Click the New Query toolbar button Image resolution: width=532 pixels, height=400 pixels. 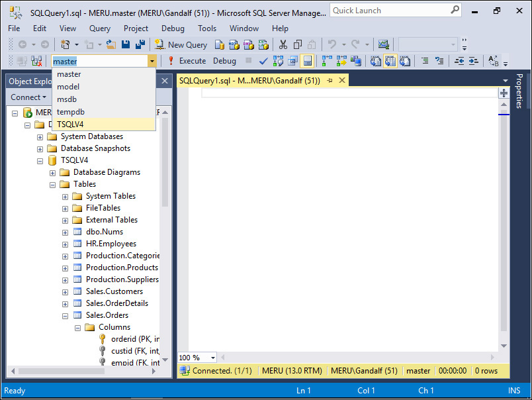click(x=181, y=44)
